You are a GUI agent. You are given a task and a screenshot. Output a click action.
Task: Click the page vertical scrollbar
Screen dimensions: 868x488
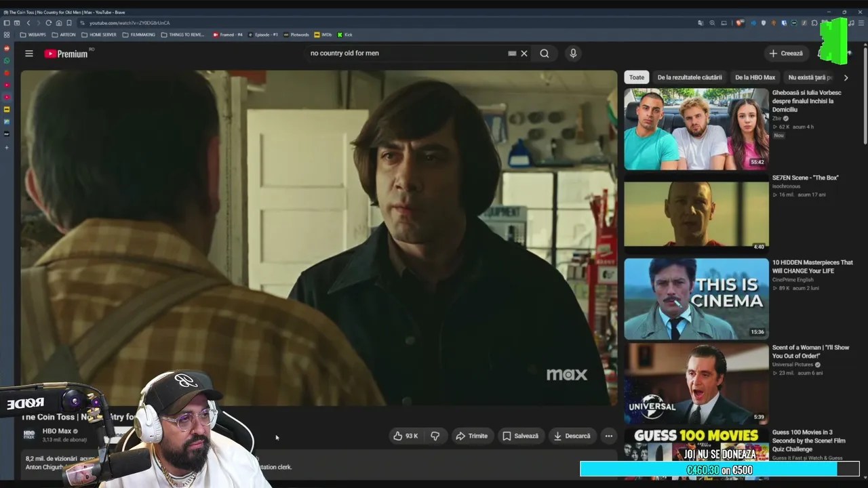coord(865,95)
